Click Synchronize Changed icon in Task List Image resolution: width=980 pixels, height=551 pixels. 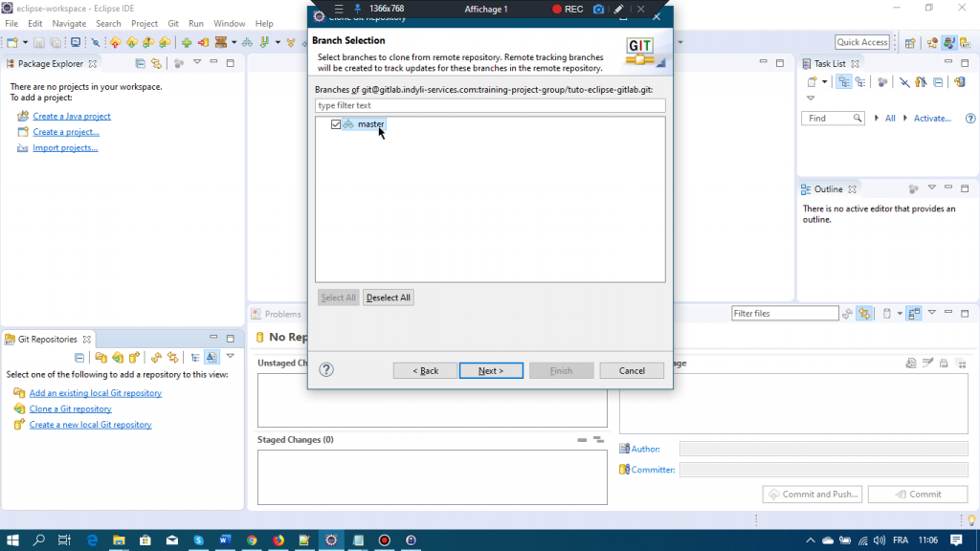point(959,82)
